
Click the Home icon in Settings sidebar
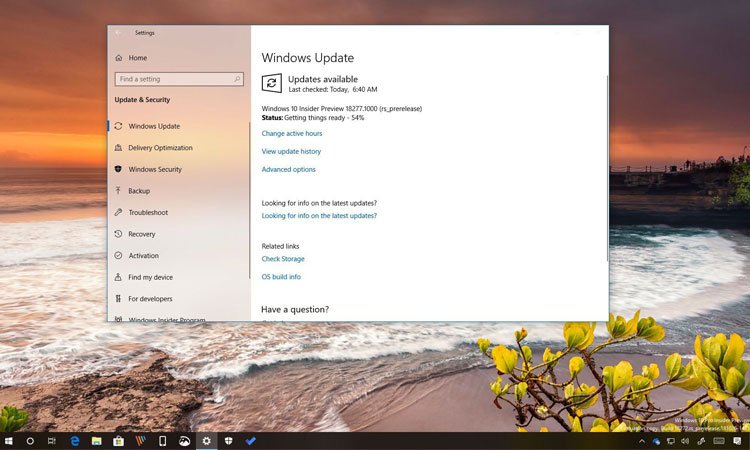click(119, 58)
